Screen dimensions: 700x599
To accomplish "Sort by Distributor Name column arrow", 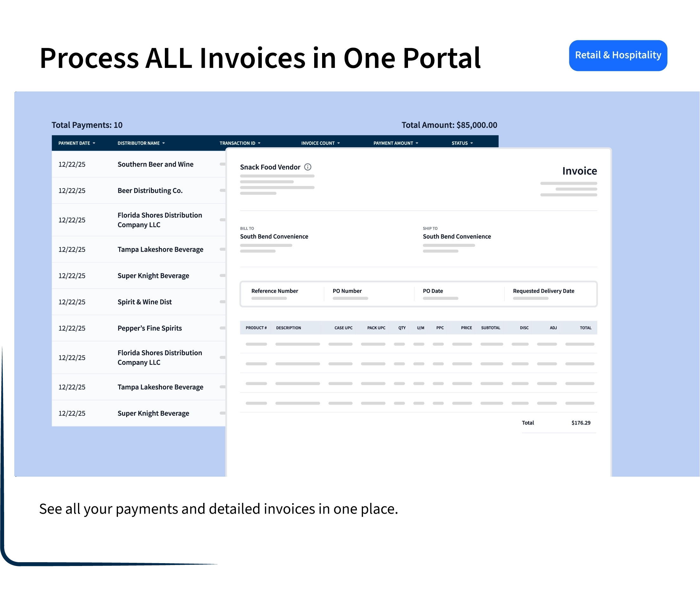I will point(164,143).
